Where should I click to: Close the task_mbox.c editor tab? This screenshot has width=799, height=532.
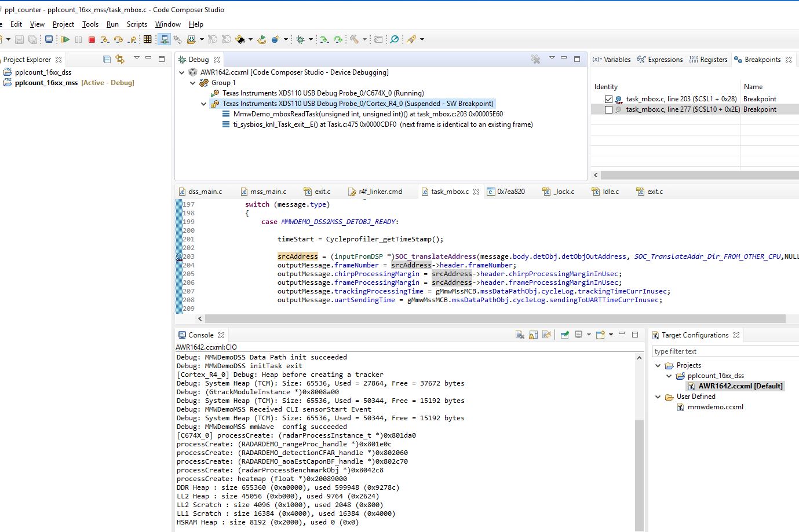tap(476, 192)
